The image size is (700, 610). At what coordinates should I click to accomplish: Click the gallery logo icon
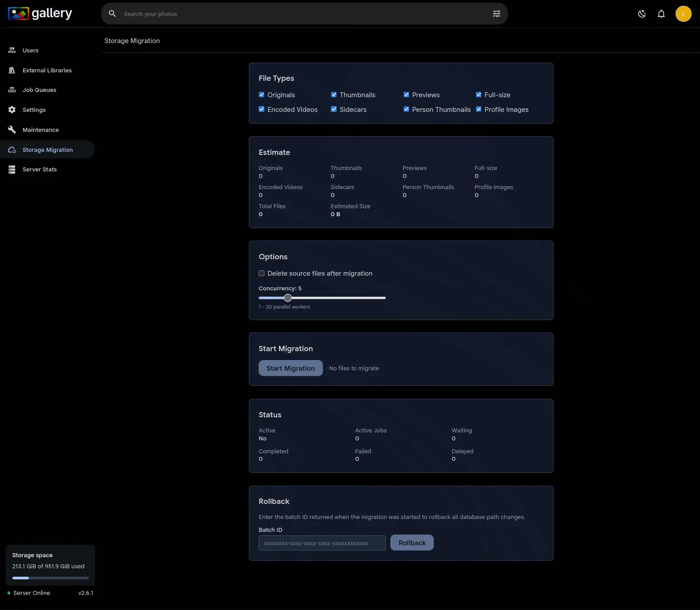point(18,14)
